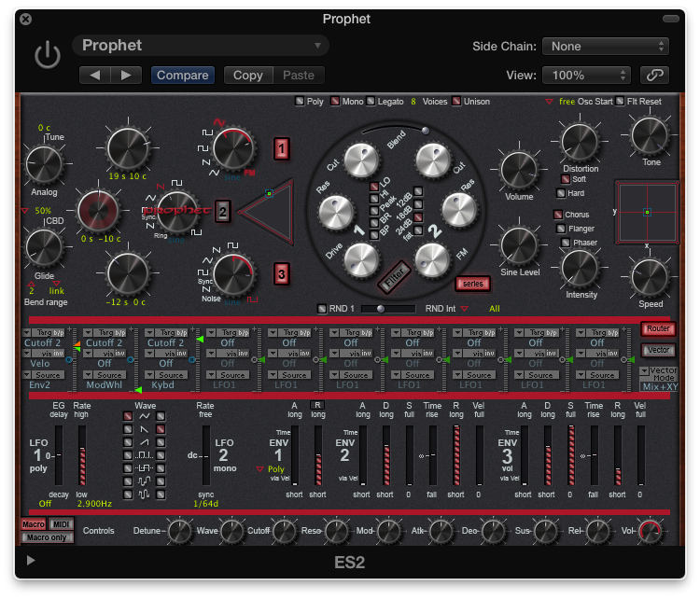Click Oscillator 1 number button
The image size is (700, 599).
pyautogui.click(x=282, y=148)
